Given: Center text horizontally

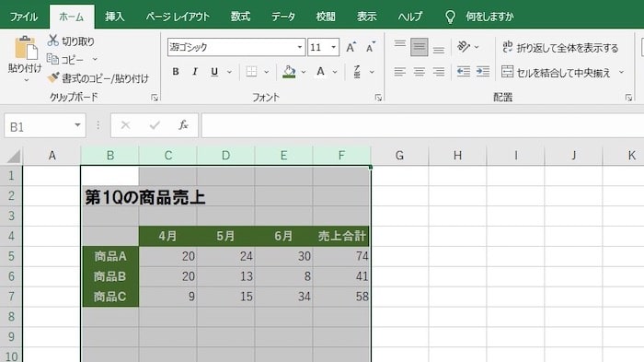Looking at the screenshot, I should 419,72.
